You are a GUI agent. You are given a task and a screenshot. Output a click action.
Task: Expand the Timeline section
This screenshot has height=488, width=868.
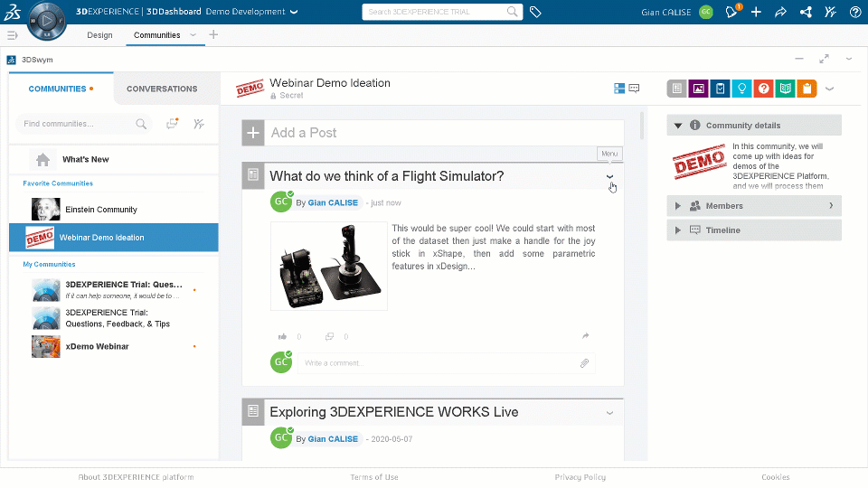678,230
